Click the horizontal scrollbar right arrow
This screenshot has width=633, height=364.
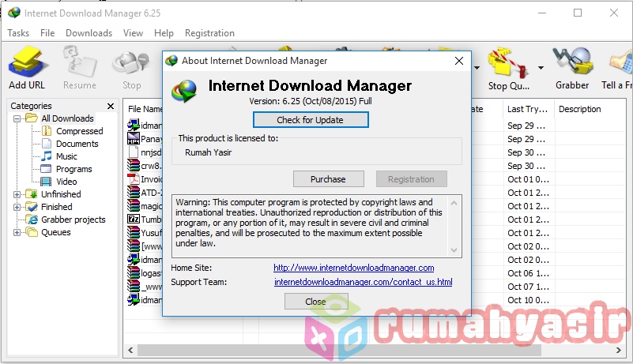[619, 351]
